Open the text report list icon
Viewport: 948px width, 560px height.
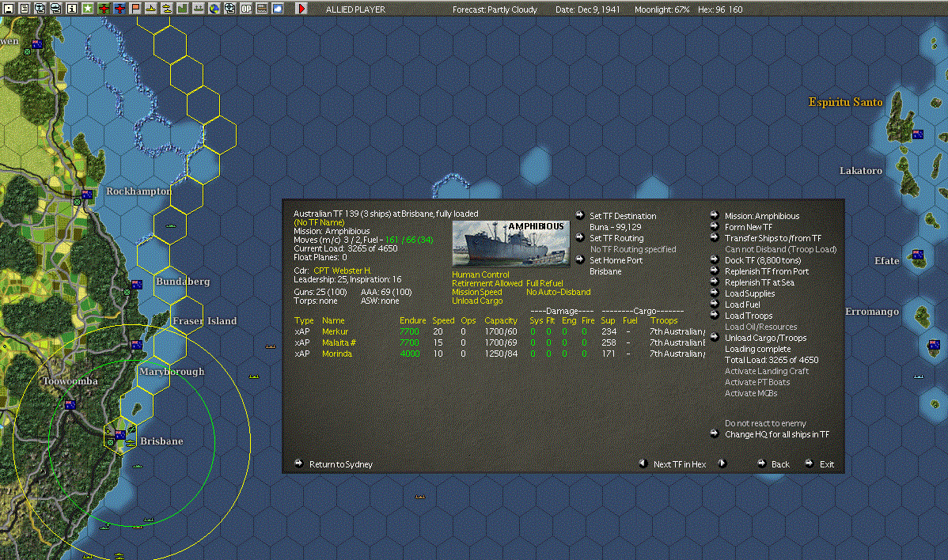click(25, 9)
